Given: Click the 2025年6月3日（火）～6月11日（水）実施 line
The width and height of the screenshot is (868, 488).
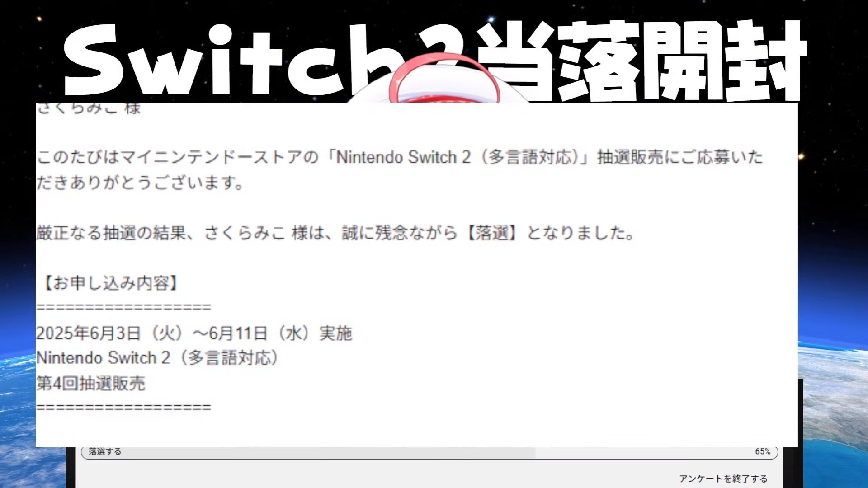Looking at the screenshot, I should [194, 333].
